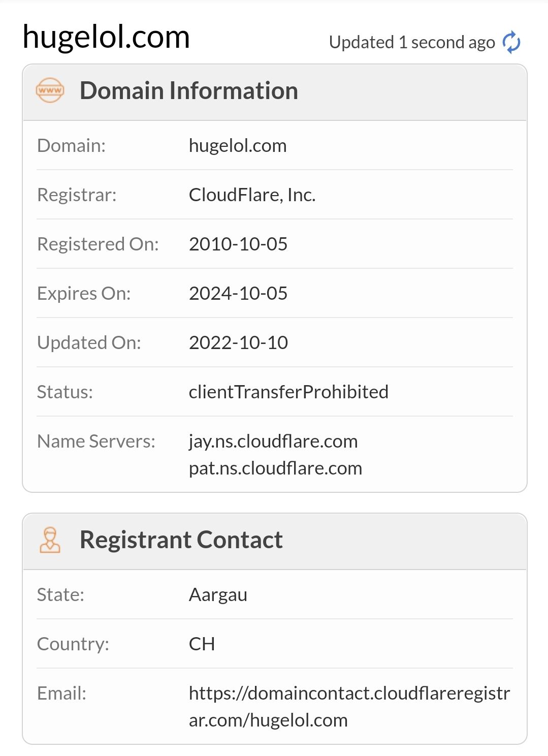This screenshot has height=756, width=548.
Task: Select registrar value CloudFlare, Inc.
Action: 252,195
